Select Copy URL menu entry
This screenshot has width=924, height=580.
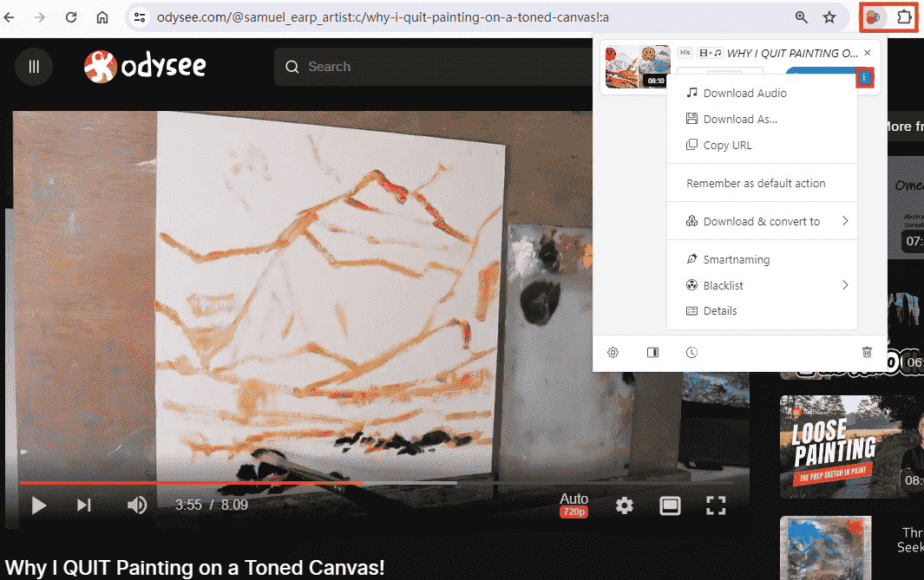727,145
